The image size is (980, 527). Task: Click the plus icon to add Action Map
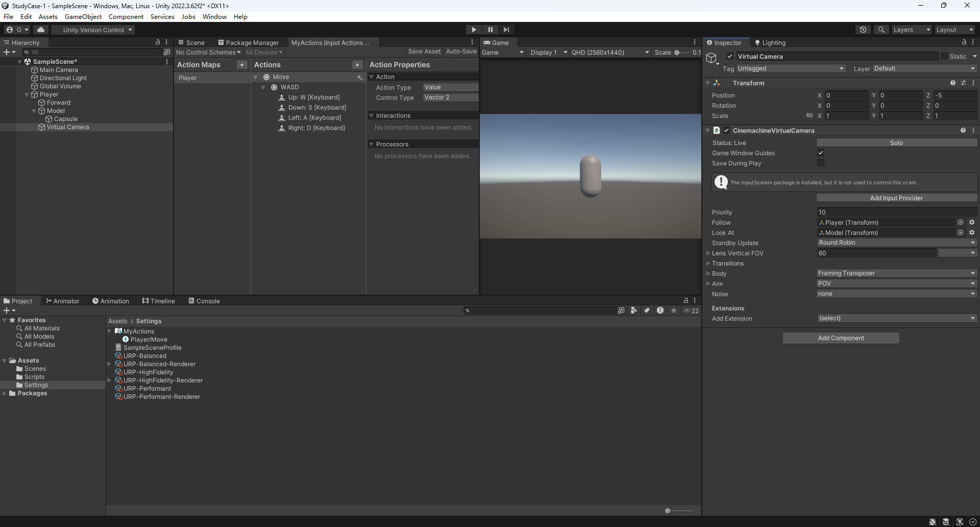pos(242,65)
